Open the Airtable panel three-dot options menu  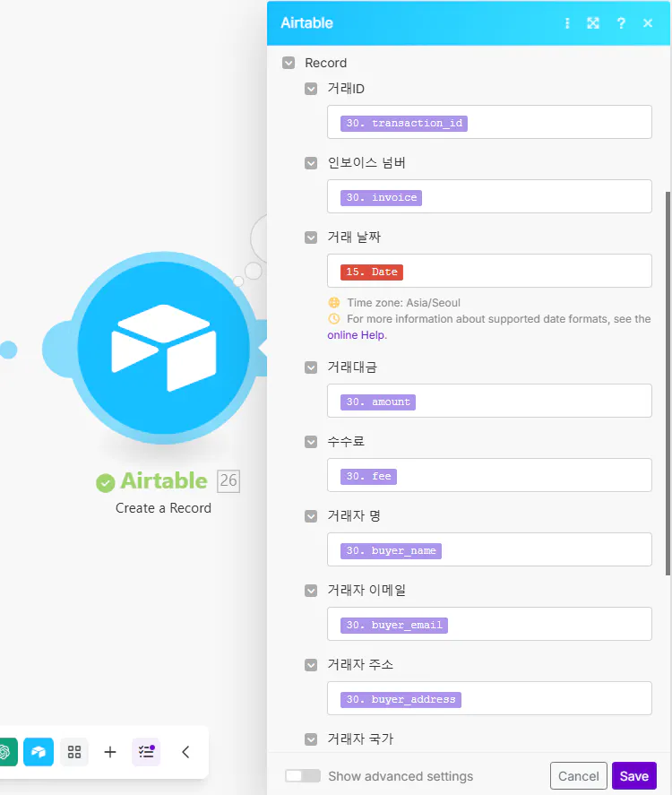click(567, 23)
